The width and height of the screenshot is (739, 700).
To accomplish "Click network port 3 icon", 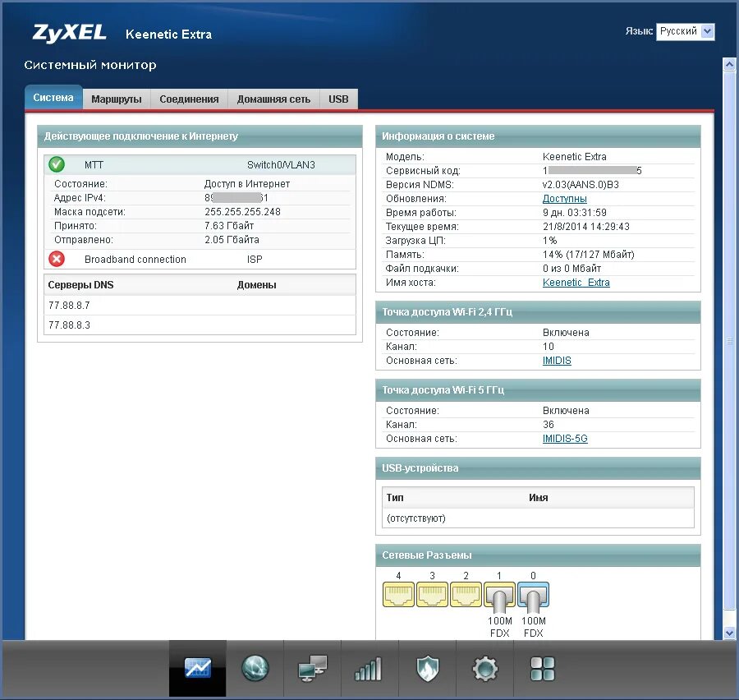I will pos(432,594).
